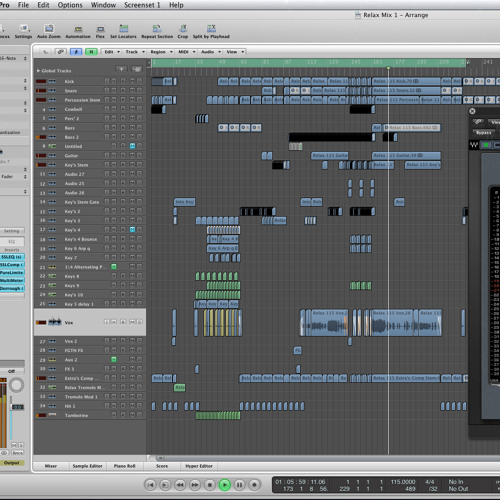Click the green play button
This screenshot has width=500, height=500.
coord(225,485)
